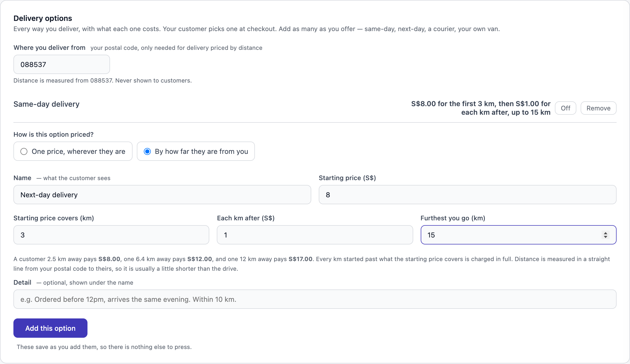Edit the Each km after (S$) field
Image resolution: width=630 pixels, height=364 pixels.
coord(315,235)
